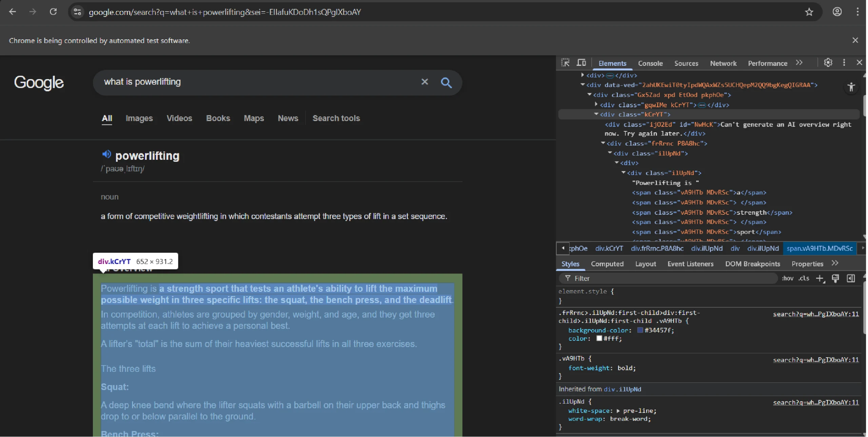Collapse the div.frRrnc P8A8hc tree node
Viewport: 868px width, 437px height.
(603, 143)
